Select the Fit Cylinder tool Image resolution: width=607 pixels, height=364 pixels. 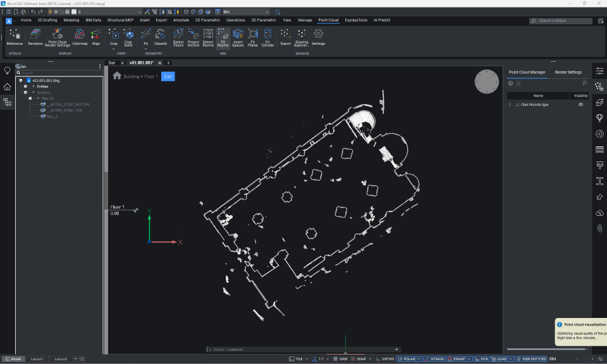coord(267,38)
